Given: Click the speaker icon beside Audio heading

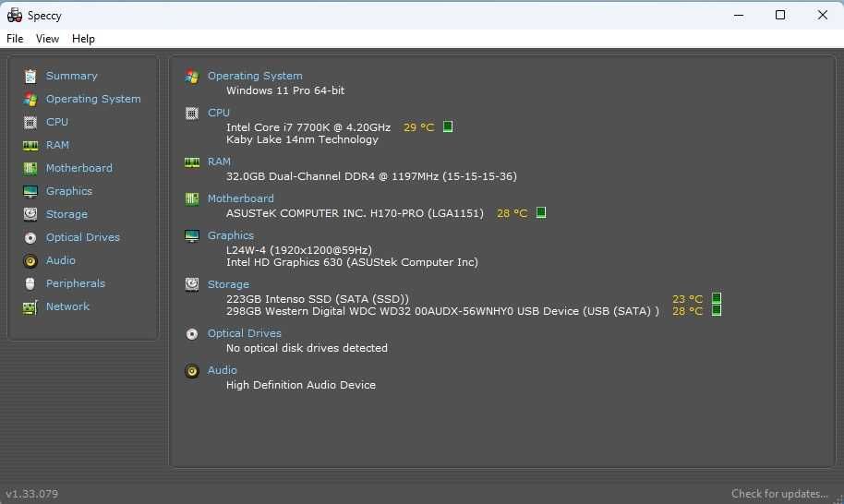Looking at the screenshot, I should (x=192, y=370).
